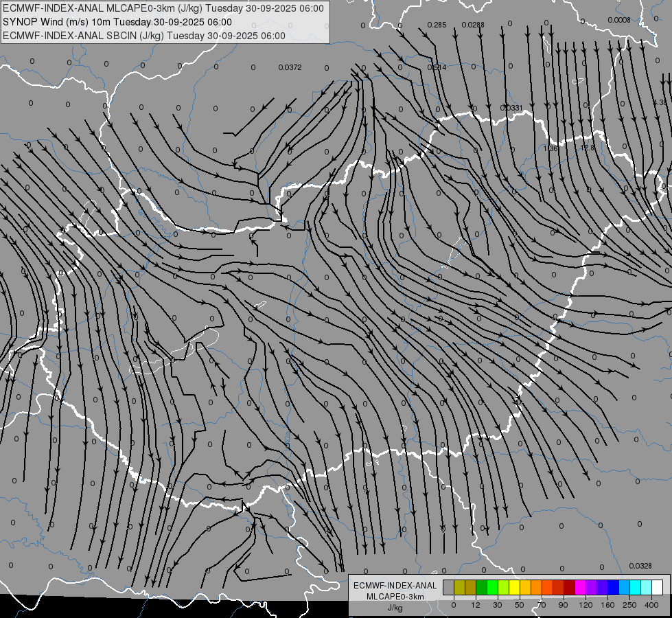Click the map data value 0.0372

point(290,67)
